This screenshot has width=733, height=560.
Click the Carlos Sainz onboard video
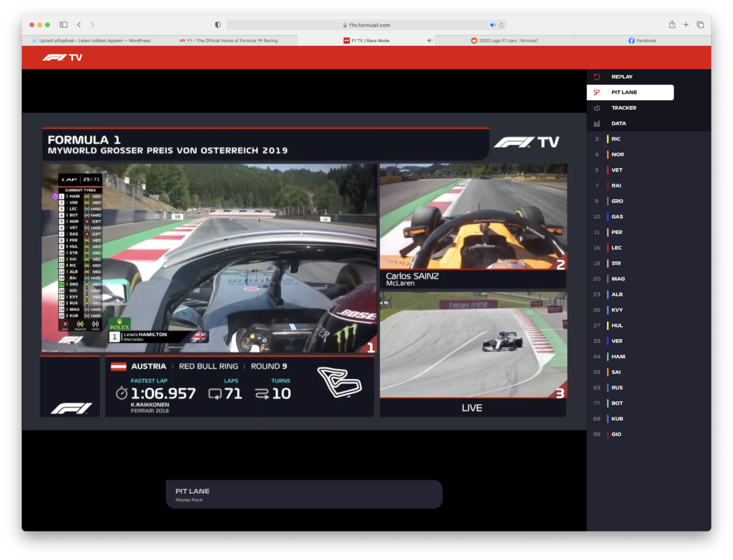pos(473,217)
